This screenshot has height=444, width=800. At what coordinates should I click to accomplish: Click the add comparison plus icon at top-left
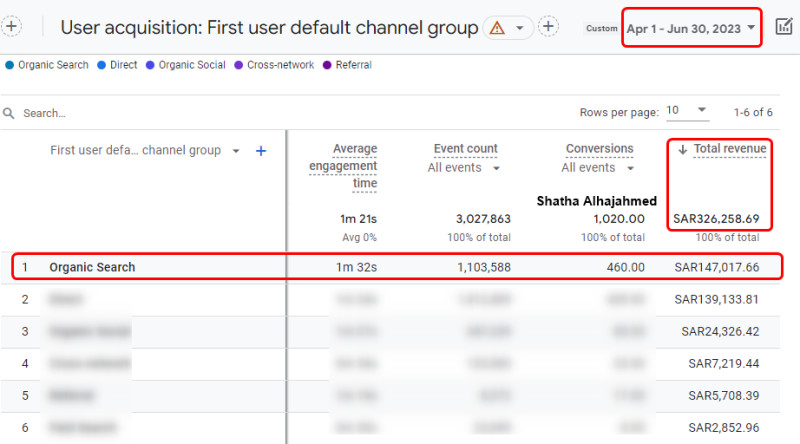click(x=13, y=27)
